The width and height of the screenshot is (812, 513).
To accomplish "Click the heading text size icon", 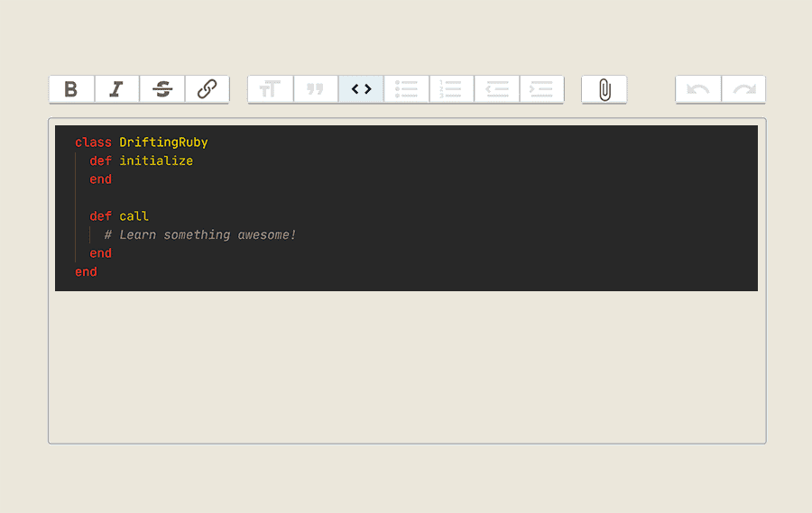I will [271, 89].
